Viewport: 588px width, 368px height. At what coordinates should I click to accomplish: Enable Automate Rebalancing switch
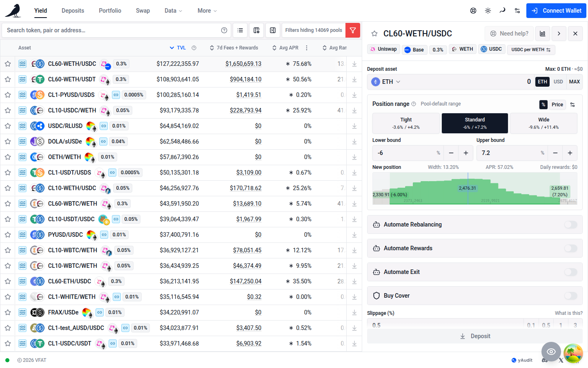tap(571, 224)
